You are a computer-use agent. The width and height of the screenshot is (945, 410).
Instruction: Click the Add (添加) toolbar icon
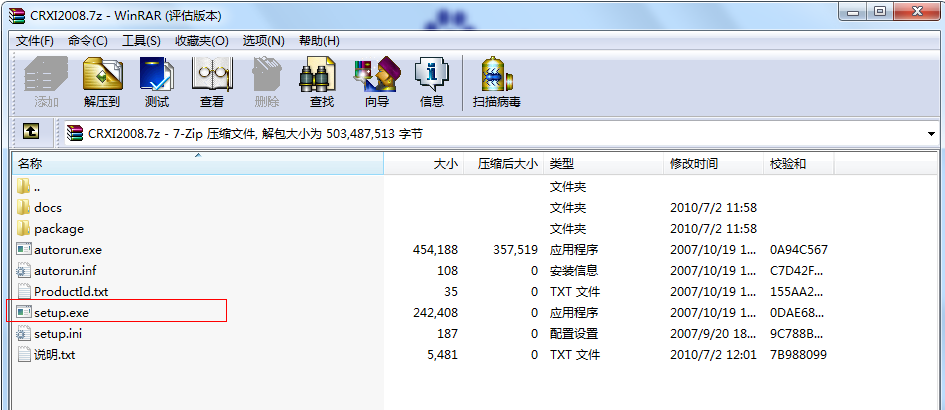pos(46,83)
